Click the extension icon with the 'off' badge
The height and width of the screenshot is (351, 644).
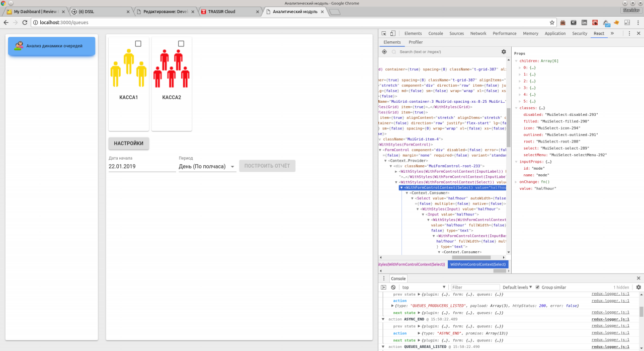(606, 23)
